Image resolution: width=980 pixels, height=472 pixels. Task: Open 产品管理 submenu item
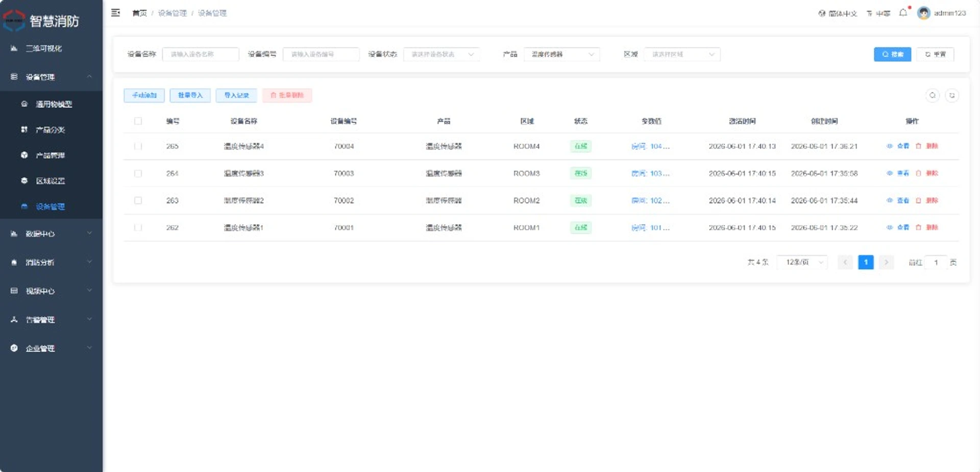point(51,155)
